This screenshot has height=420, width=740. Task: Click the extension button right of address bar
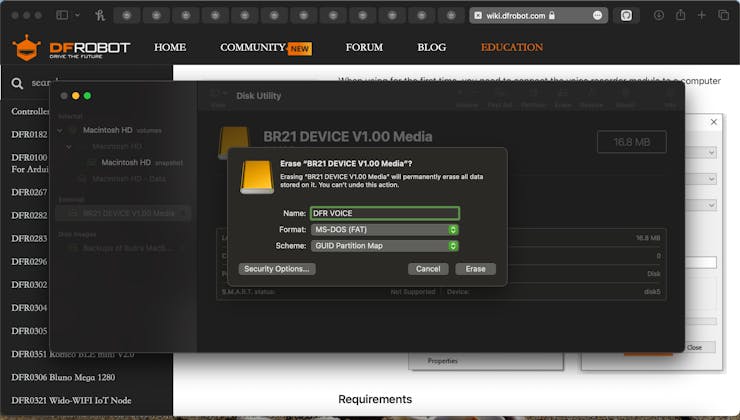(626, 16)
